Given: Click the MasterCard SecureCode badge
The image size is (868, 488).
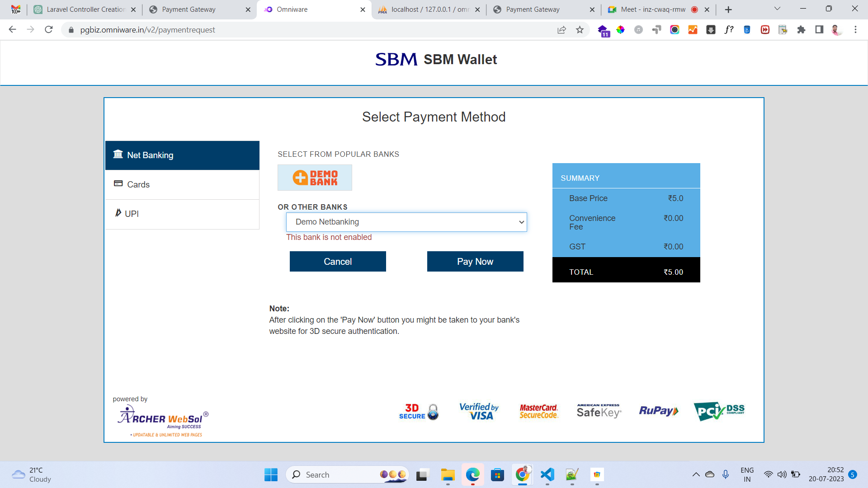Looking at the screenshot, I should pyautogui.click(x=538, y=412).
